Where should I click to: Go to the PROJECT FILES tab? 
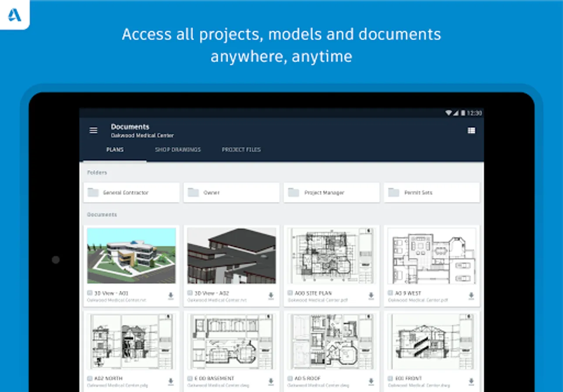pos(241,150)
